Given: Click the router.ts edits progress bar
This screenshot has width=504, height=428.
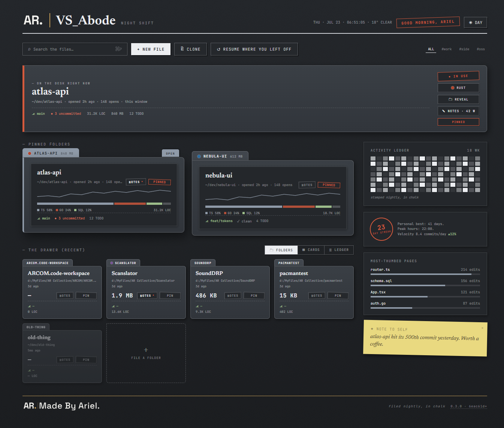Looking at the screenshot, I should pyautogui.click(x=425, y=274).
